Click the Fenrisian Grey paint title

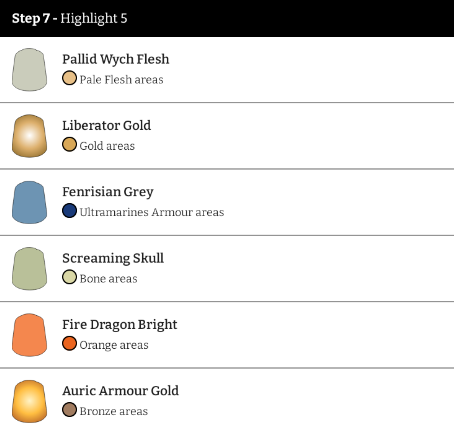click(108, 192)
